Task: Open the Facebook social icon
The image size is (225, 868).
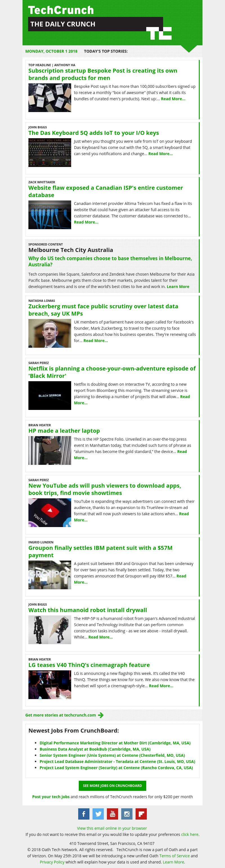Action: (x=84, y=814)
